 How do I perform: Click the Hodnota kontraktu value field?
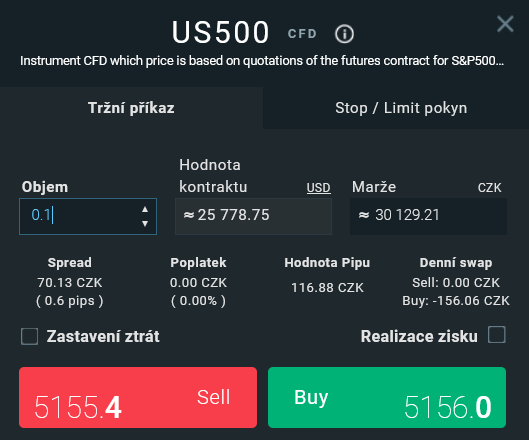(x=253, y=216)
